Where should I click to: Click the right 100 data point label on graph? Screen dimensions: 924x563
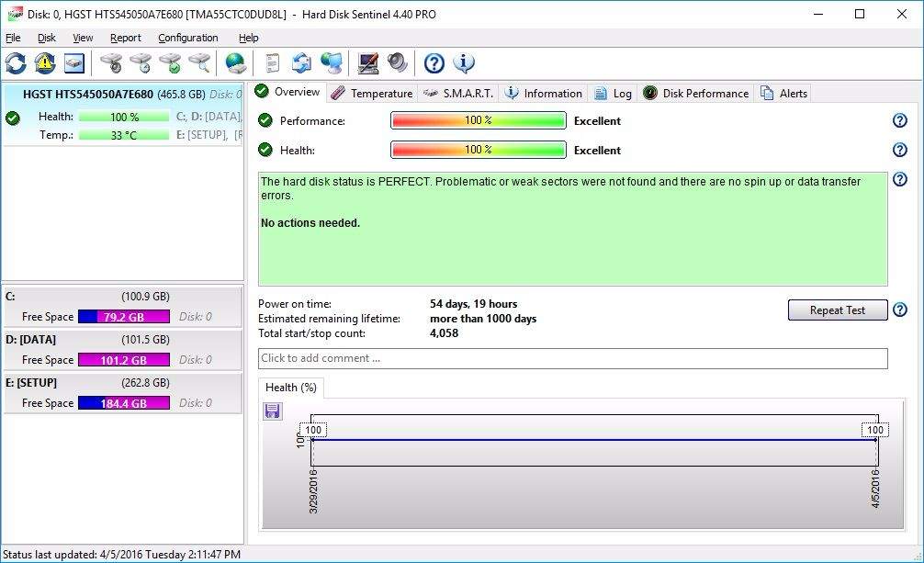875,430
